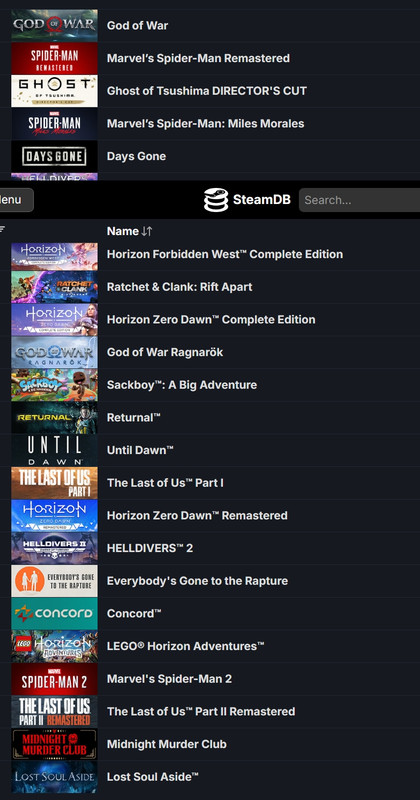
Task: Open God of War Ragnarök thumbnail
Action: [54, 352]
